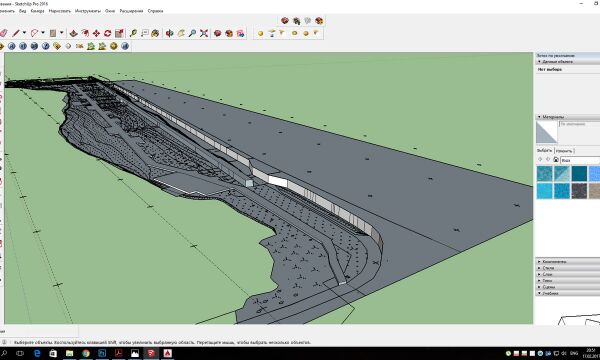600x360 pixels.
Task: Open Microsoft Edge from taskbar
Action: point(37,353)
